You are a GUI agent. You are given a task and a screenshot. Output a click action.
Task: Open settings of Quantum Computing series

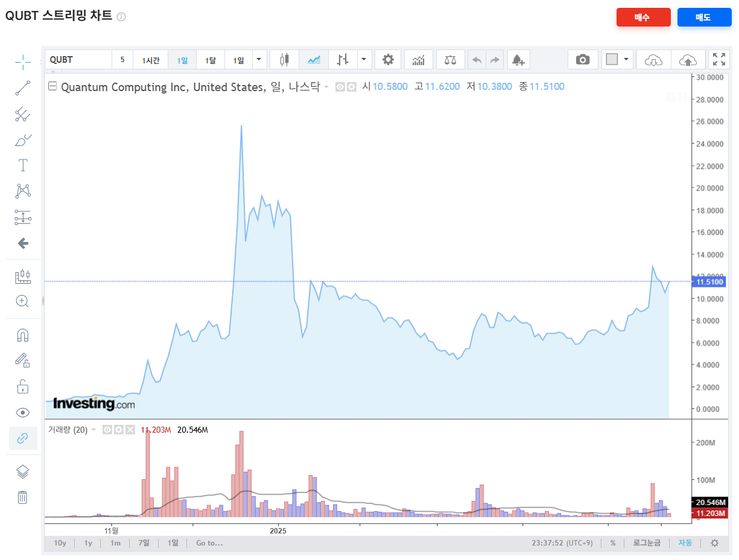[x=351, y=87]
